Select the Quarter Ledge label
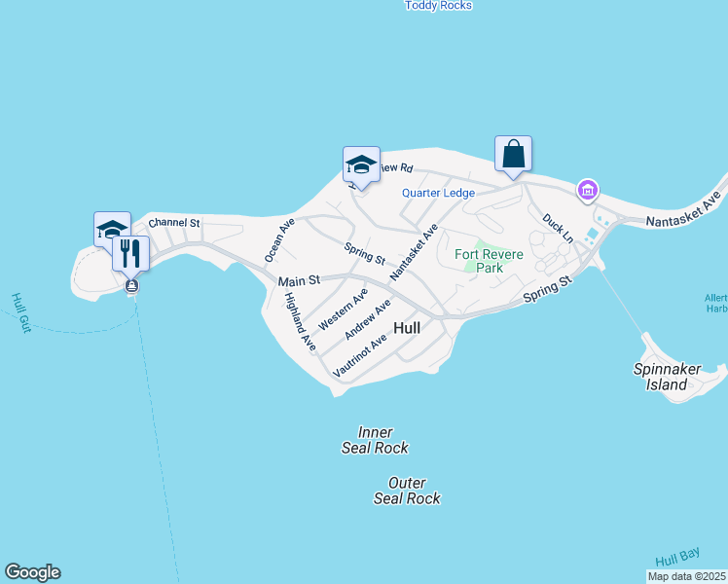Screen dimensions: 728x584 coord(438,193)
